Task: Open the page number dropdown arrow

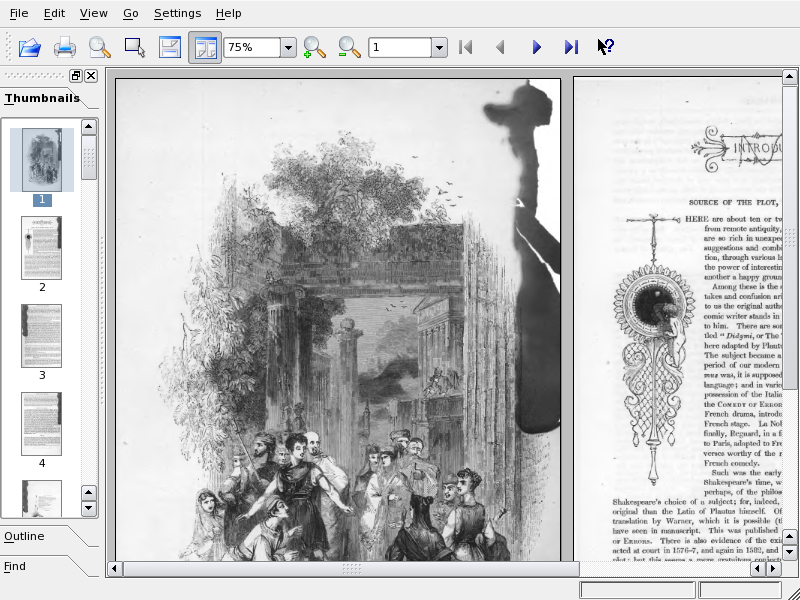Action: pos(439,47)
